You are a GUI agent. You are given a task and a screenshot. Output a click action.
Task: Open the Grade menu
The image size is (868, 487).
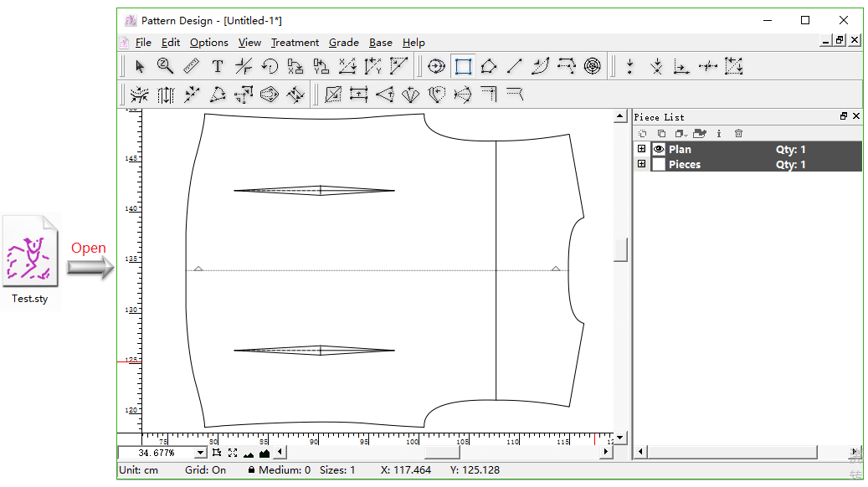coord(343,43)
